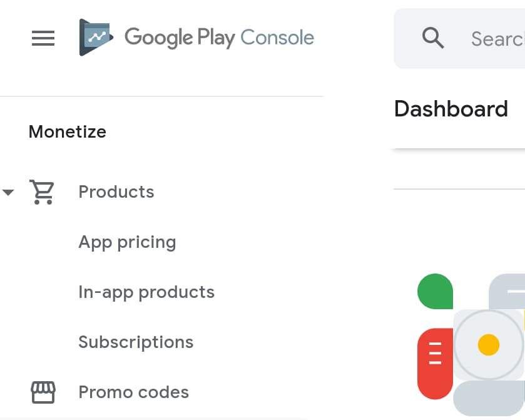Click the shopping cart Products icon
525x420 pixels.
42,192
